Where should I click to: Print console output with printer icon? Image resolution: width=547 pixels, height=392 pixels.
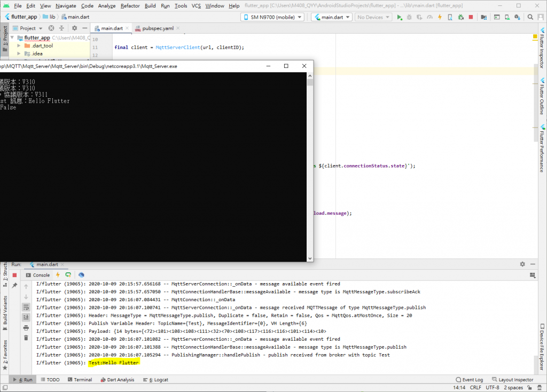point(26,327)
